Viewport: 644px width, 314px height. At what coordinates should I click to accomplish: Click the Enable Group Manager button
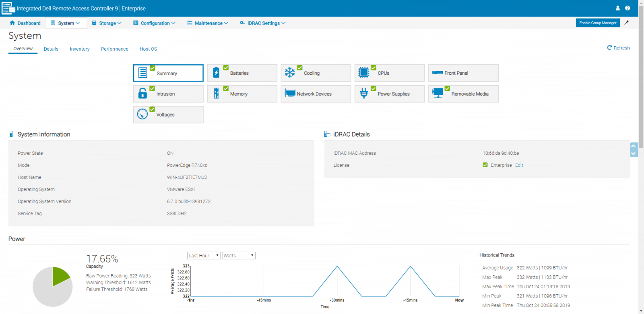tap(598, 23)
